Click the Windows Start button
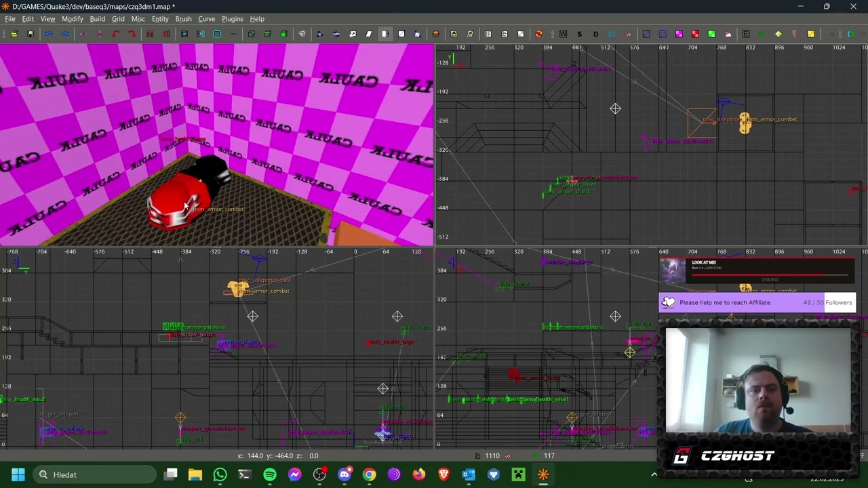The width and height of the screenshot is (868, 488). coord(18,474)
